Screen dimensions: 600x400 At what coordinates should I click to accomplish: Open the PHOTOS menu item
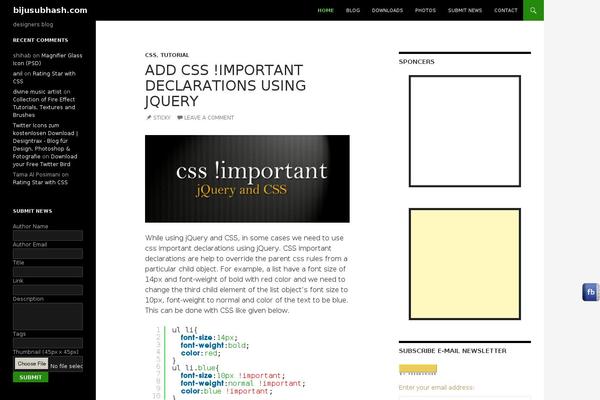(x=425, y=10)
